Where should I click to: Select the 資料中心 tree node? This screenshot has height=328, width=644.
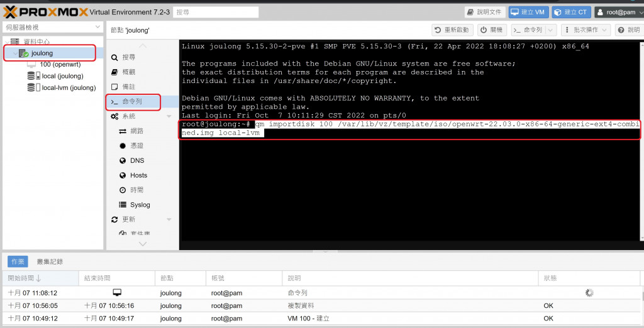pos(36,41)
